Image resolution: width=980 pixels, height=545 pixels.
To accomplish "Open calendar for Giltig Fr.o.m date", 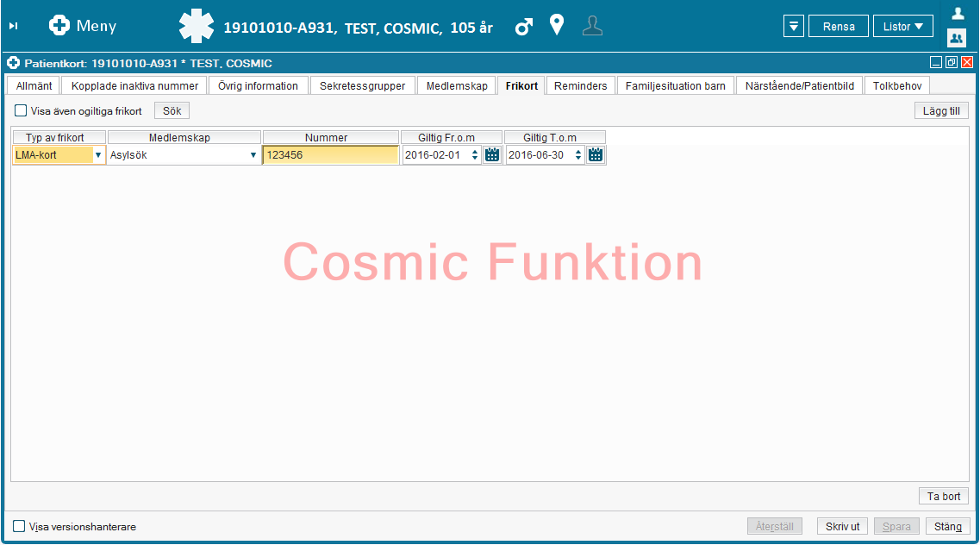I will point(492,155).
